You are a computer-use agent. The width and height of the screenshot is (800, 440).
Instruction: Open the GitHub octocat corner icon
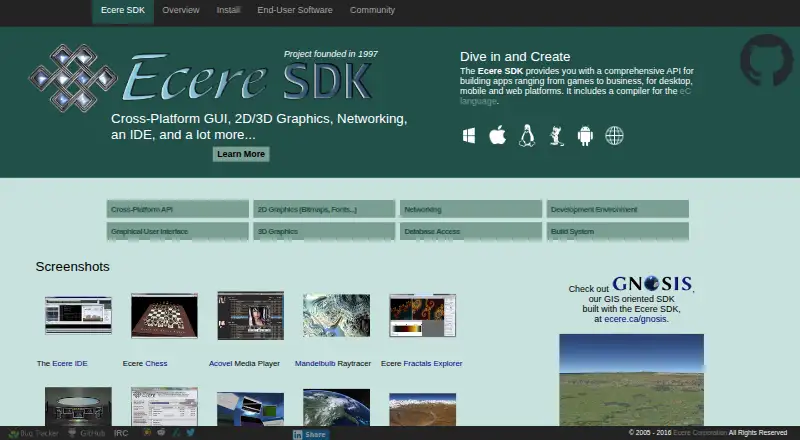coord(766,60)
